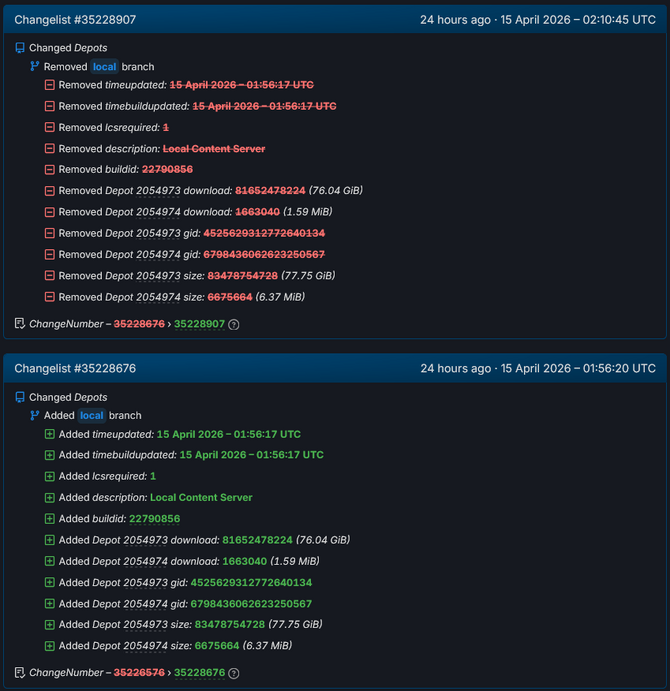
Task: Click the branch icon next to Added local branch
Action: [x=35, y=415]
